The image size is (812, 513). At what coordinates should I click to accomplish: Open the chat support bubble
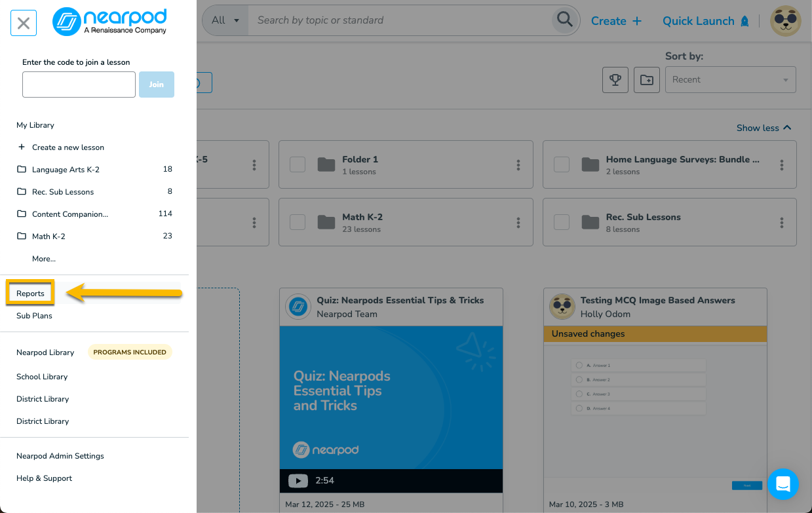pyautogui.click(x=783, y=484)
